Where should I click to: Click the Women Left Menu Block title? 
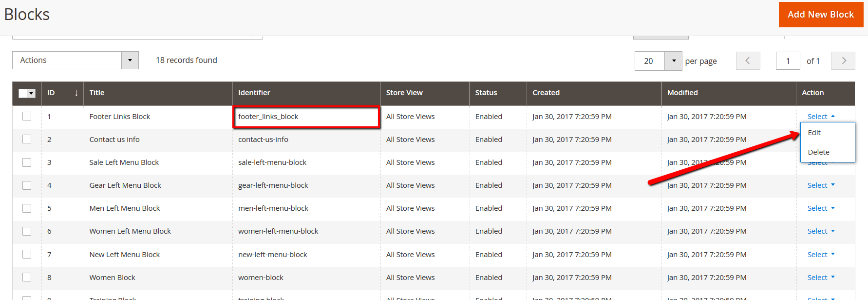point(130,231)
